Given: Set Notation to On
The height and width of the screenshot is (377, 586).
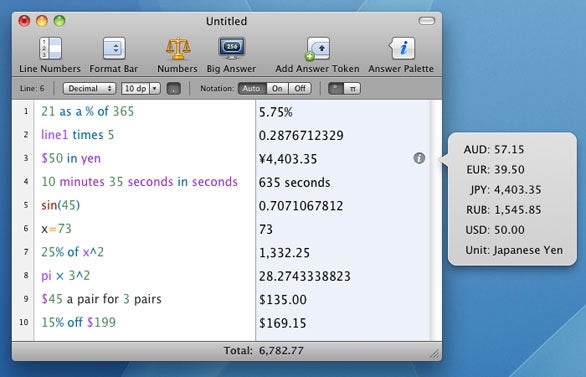Looking at the screenshot, I should 277,89.
